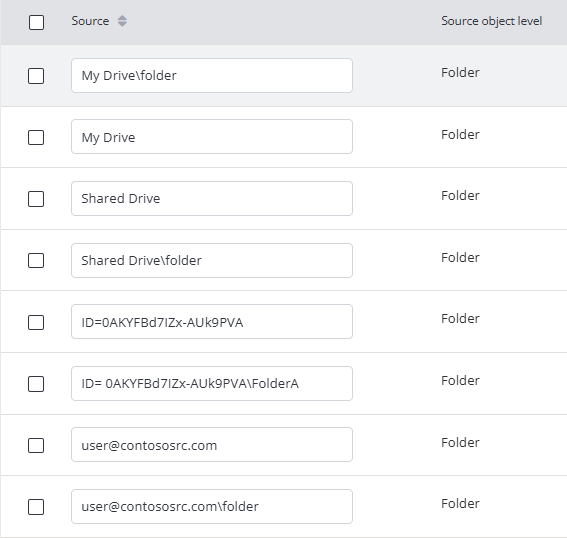Tick the user@contososrc.com row checkbox

pyautogui.click(x=36, y=445)
